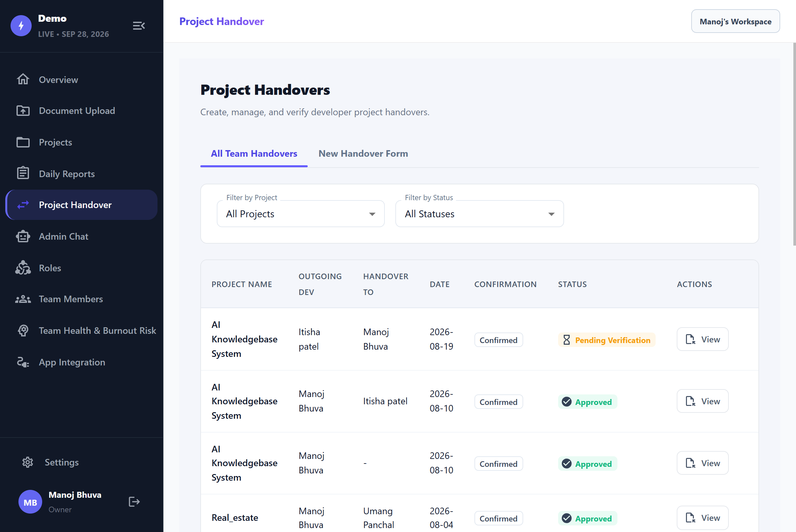Click the Document Upload folder icon
The width and height of the screenshot is (796, 532).
23,111
